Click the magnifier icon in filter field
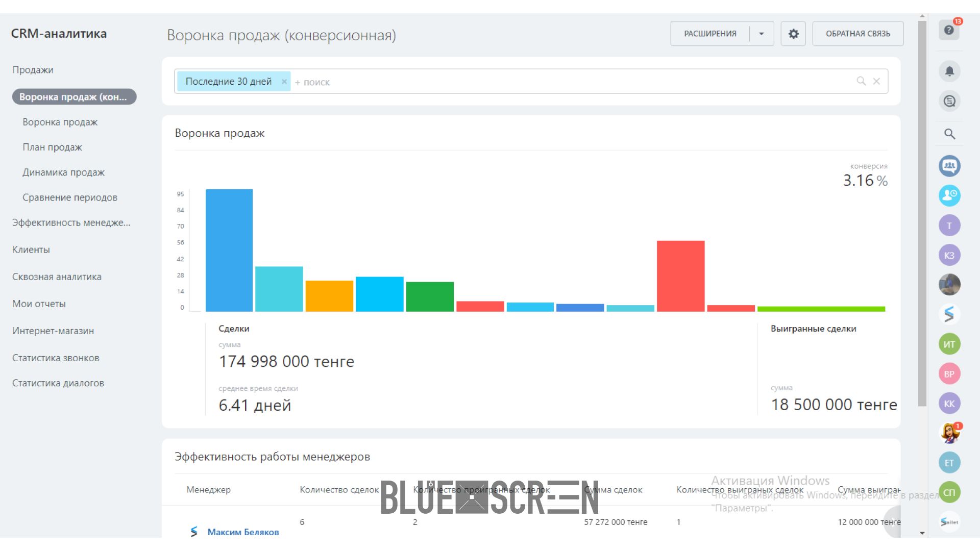The image size is (980, 551). [x=861, y=81]
